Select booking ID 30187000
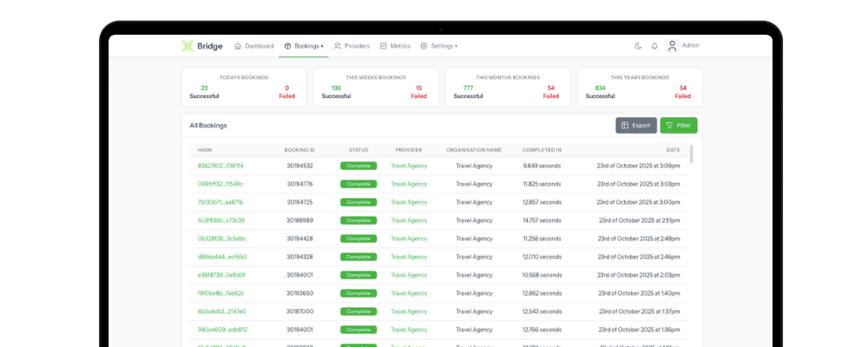Image resolution: width=868 pixels, height=347 pixels. (300, 311)
